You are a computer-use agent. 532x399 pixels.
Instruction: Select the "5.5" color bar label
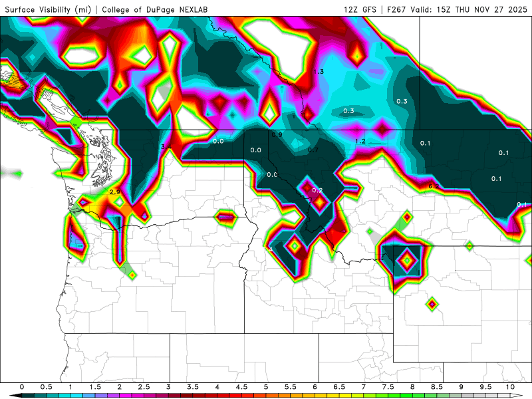click(291, 387)
